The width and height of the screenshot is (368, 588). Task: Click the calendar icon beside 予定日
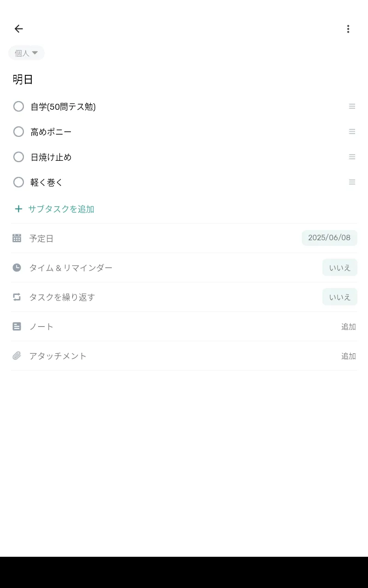coord(17,238)
